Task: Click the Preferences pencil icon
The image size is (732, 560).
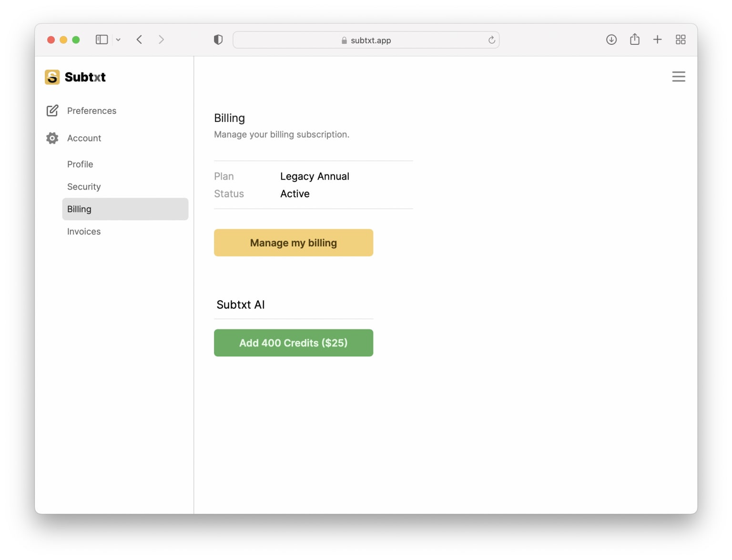Action: tap(52, 111)
